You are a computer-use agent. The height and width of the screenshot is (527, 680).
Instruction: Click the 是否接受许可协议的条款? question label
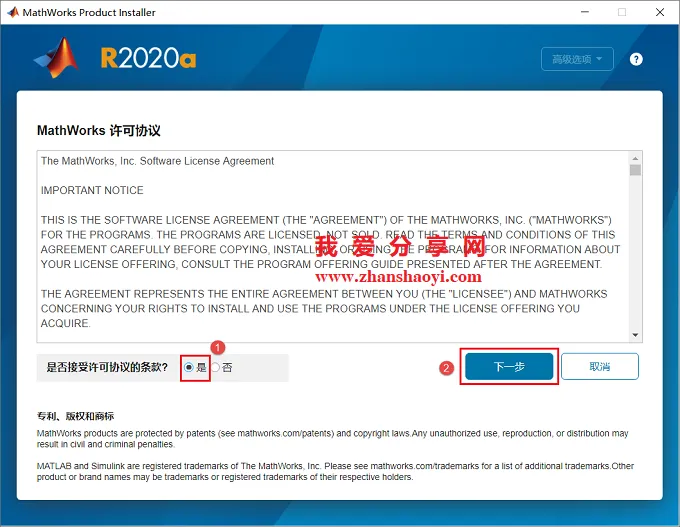tap(107, 367)
